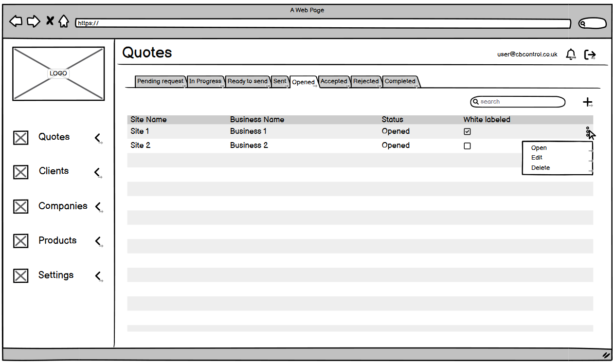The width and height of the screenshot is (616, 364).
Task: Expand the Settings sidebar chevron
Action: (x=98, y=276)
